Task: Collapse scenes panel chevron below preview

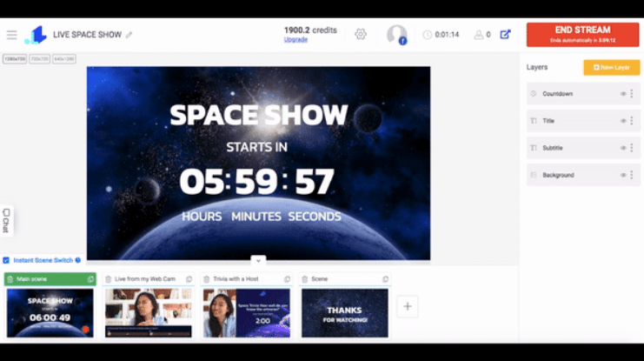Action: click(x=258, y=260)
